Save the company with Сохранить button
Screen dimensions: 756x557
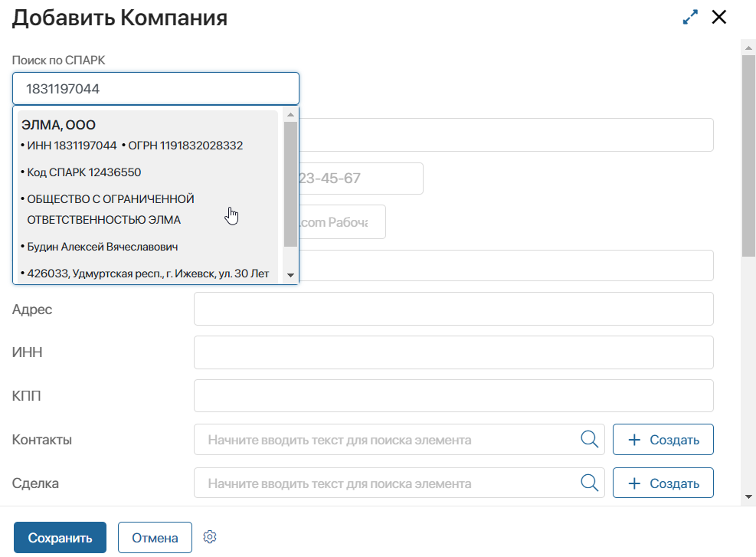(x=59, y=537)
